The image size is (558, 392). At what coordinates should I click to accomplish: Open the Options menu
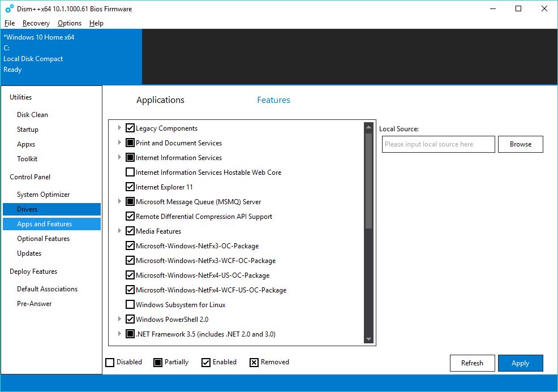[x=70, y=23]
